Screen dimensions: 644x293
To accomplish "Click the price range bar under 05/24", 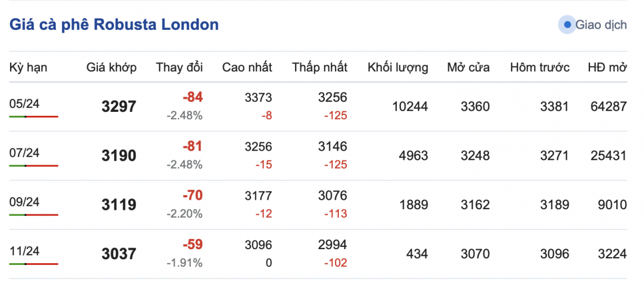I will pos(34,116).
